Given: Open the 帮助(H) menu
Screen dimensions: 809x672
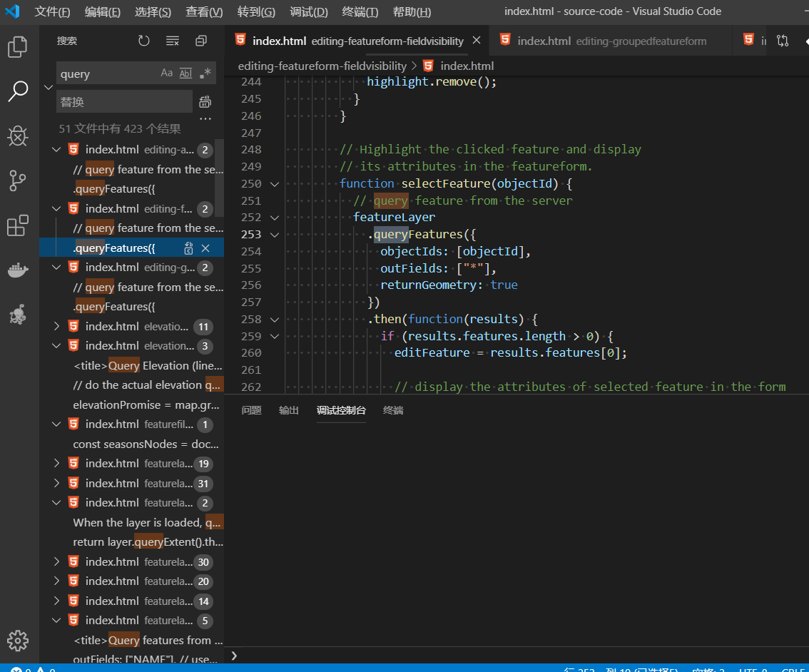Looking at the screenshot, I should (x=412, y=11).
